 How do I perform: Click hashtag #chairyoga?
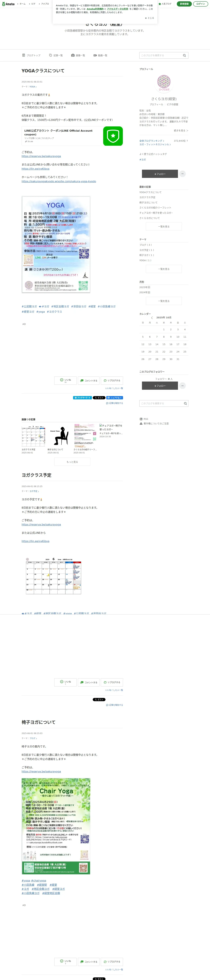click(x=38, y=880)
